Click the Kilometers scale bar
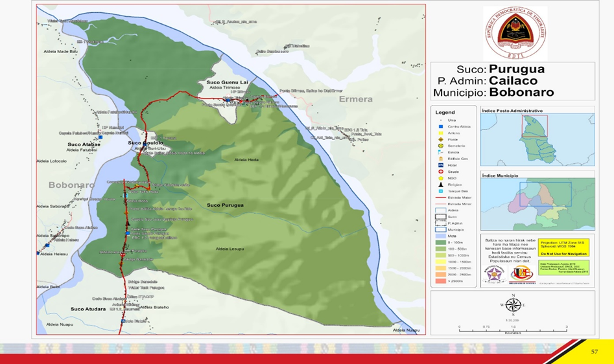Image resolution: width=614 pixels, height=364 pixels. pyautogui.click(x=512, y=330)
